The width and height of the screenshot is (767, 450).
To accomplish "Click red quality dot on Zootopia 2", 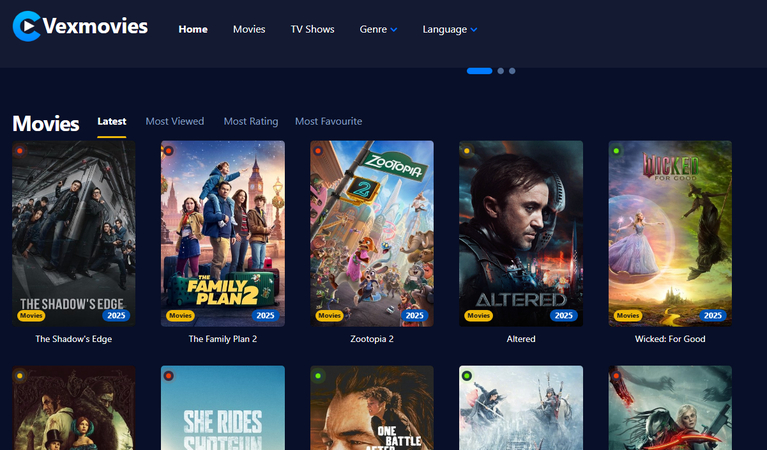I will click(317, 151).
